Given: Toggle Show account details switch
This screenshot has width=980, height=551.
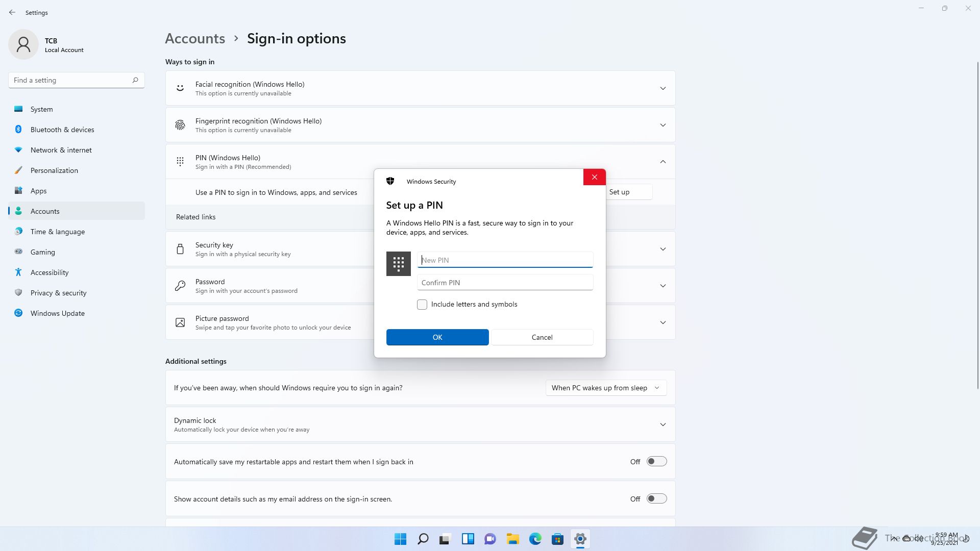Looking at the screenshot, I should tap(657, 499).
